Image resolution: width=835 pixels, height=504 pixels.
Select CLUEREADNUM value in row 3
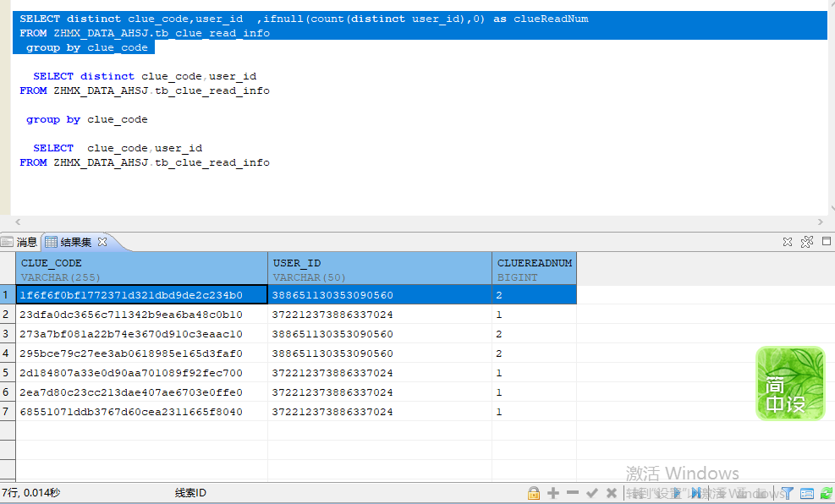click(534, 334)
